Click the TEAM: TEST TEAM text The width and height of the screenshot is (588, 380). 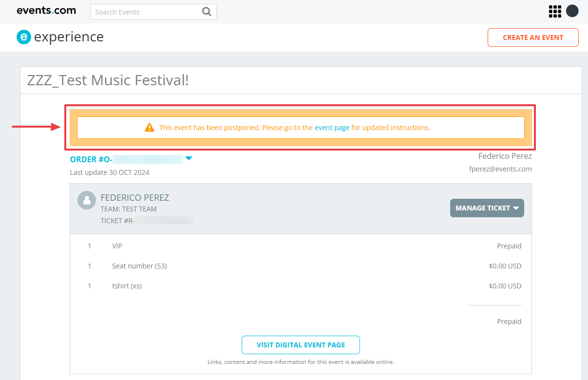coord(129,209)
